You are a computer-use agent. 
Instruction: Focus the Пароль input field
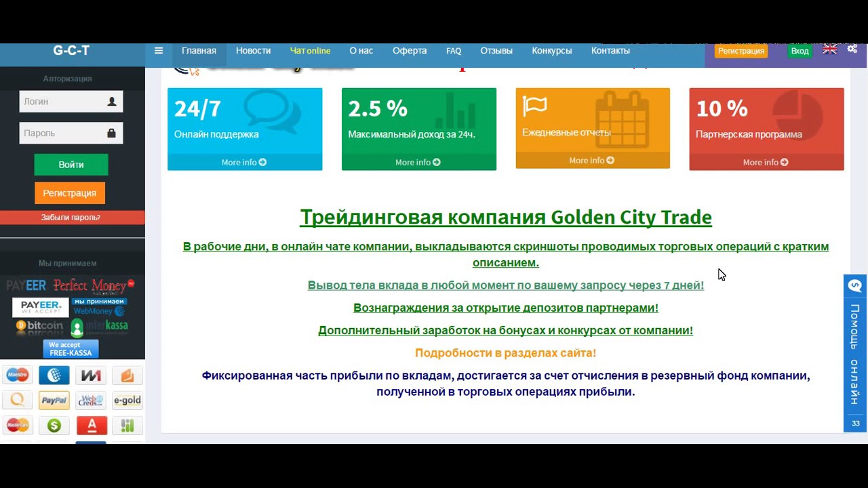71,134
